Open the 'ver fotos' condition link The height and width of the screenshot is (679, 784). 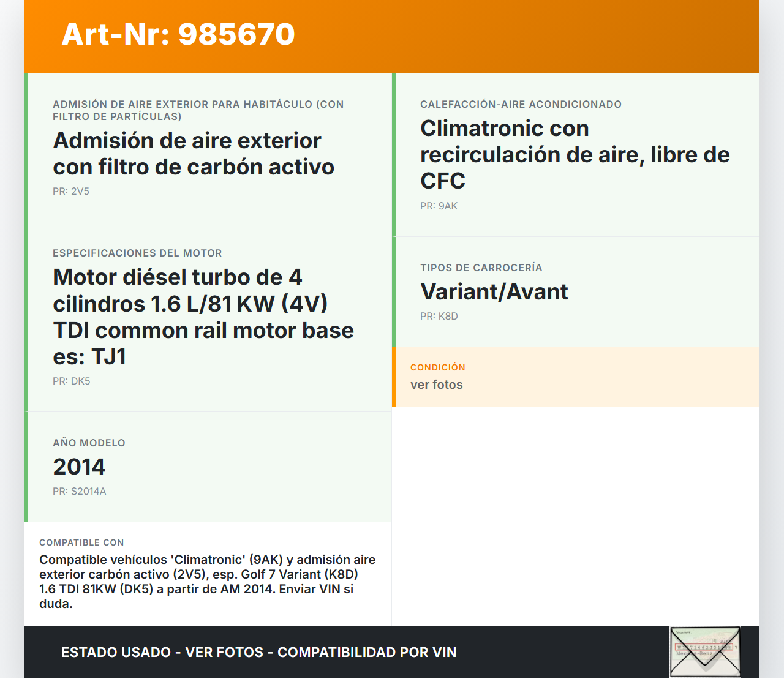[x=436, y=385]
